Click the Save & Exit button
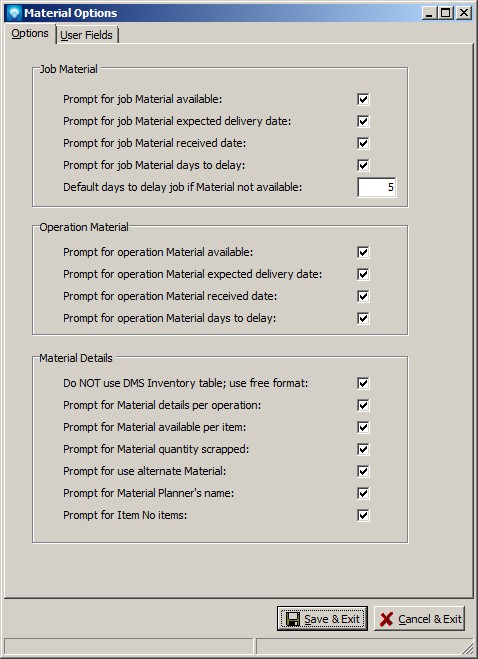The width and height of the screenshot is (478, 659). pos(322,619)
